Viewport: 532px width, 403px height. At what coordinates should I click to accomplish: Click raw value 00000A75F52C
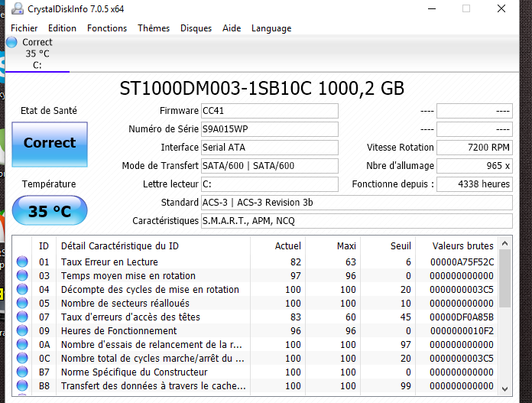462,262
